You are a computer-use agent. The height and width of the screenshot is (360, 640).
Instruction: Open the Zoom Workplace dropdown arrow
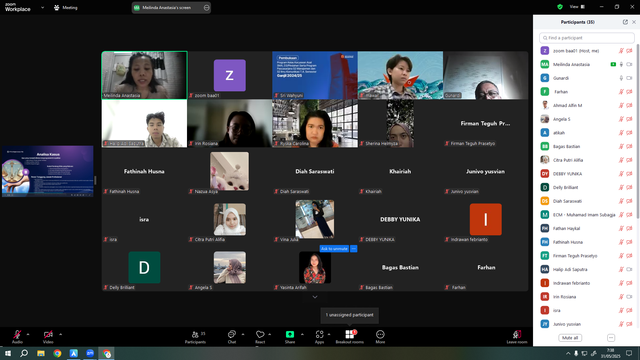point(42,7)
